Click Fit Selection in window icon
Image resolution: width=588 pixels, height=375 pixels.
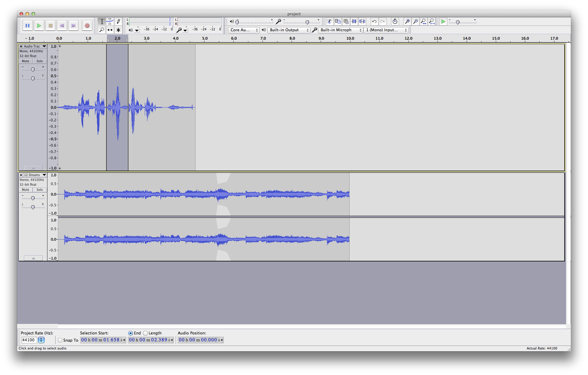(x=423, y=21)
